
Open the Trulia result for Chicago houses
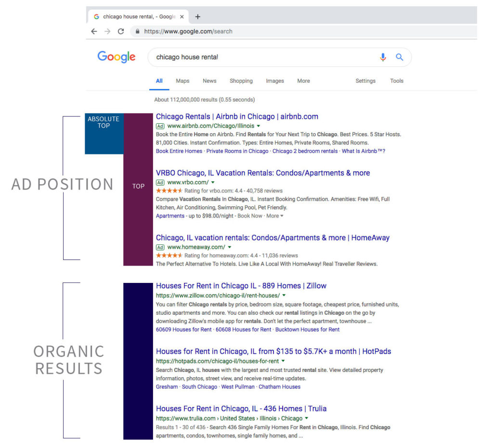(241, 408)
